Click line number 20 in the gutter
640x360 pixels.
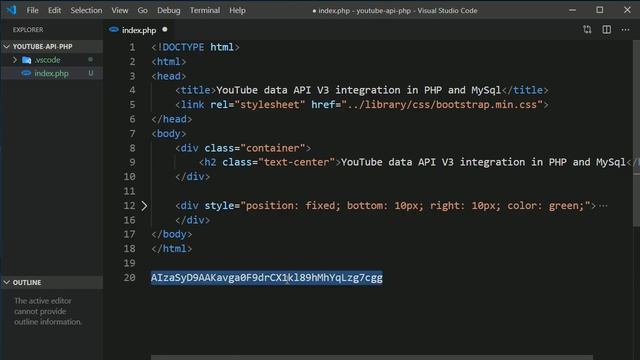click(129, 278)
